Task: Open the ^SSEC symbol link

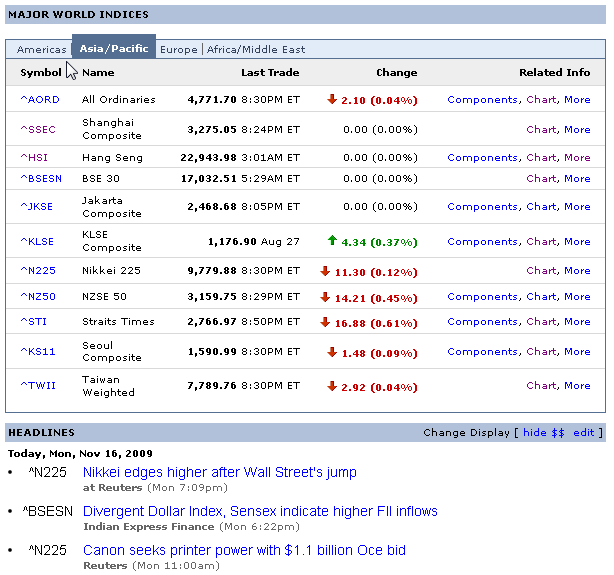Action: tap(38, 130)
